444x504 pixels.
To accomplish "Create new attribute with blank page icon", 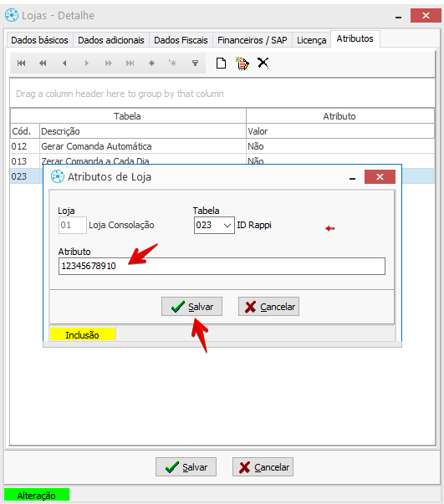I will coord(221,64).
